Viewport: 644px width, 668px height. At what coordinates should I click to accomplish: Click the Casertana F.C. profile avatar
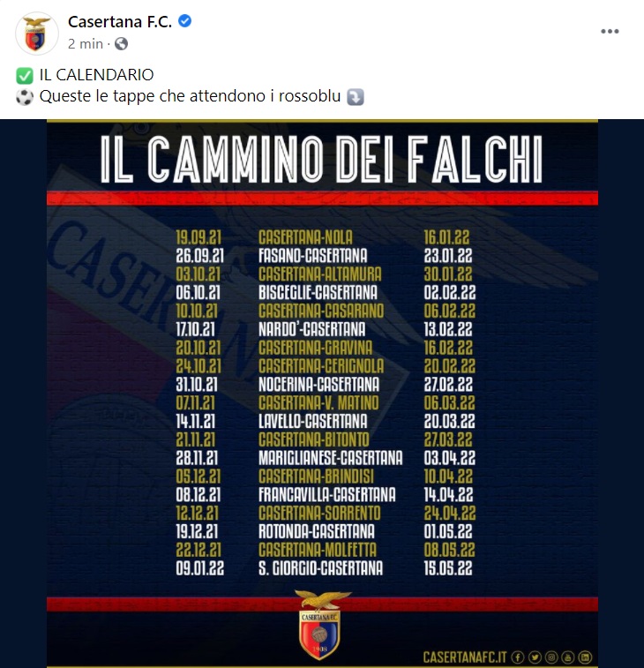tap(36, 33)
